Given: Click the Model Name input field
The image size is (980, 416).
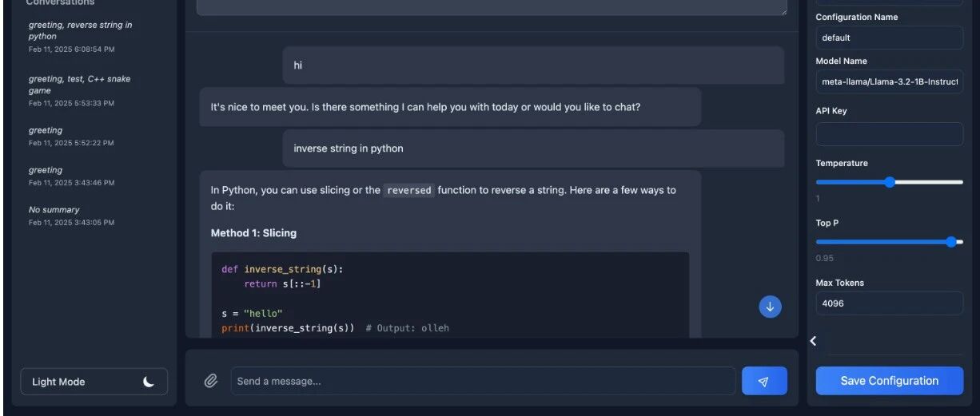Looking at the screenshot, I should coord(889,81).
